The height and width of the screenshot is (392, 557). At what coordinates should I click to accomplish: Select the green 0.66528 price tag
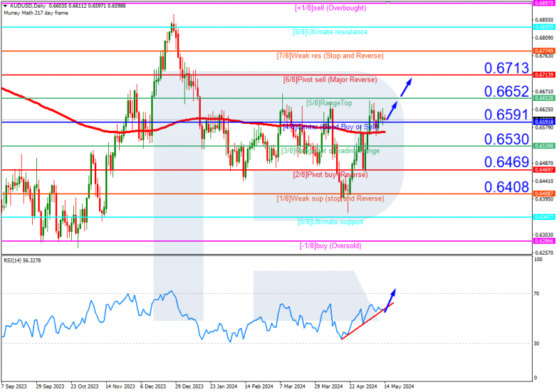[x=544, y=98]
